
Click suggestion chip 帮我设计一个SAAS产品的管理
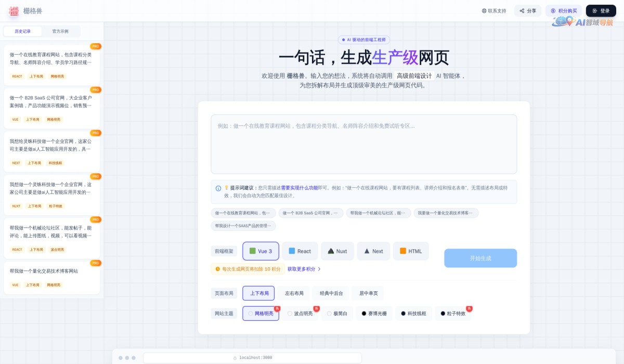pos(243,226)
